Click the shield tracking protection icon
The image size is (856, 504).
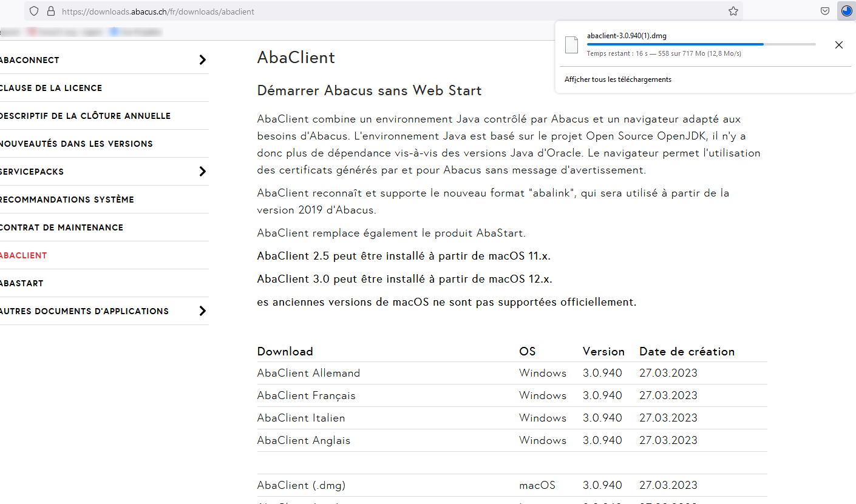click(x=34, y=11)
